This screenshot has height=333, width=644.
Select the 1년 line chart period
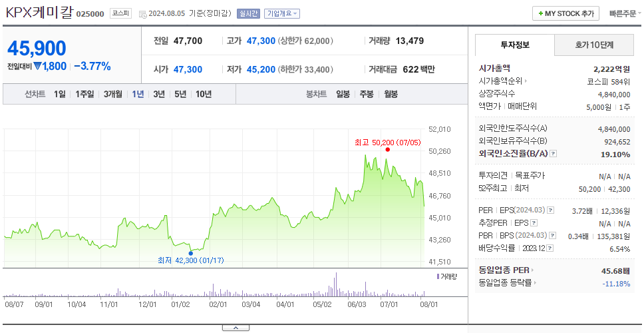point(138,94)
